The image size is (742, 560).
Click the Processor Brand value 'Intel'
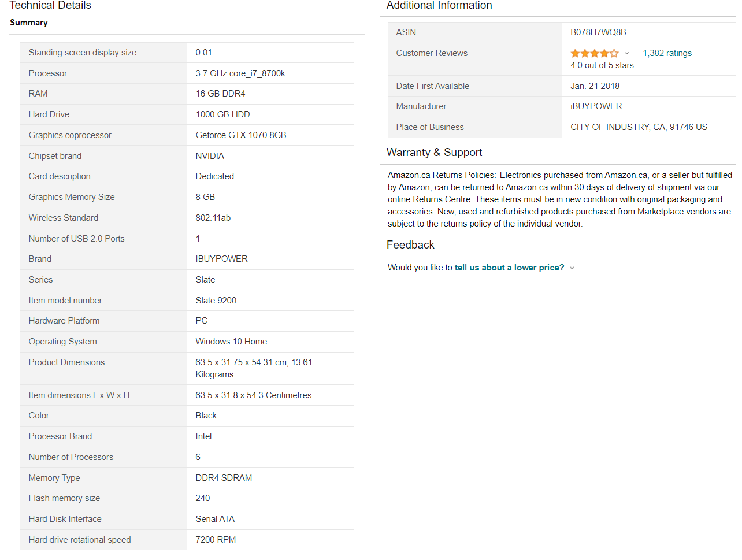point(203,436)
